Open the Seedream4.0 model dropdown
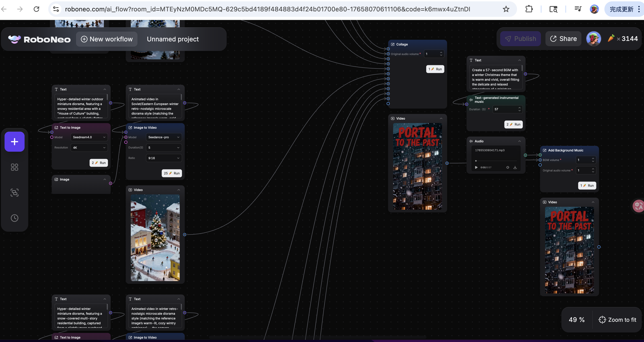 point(89,137)
